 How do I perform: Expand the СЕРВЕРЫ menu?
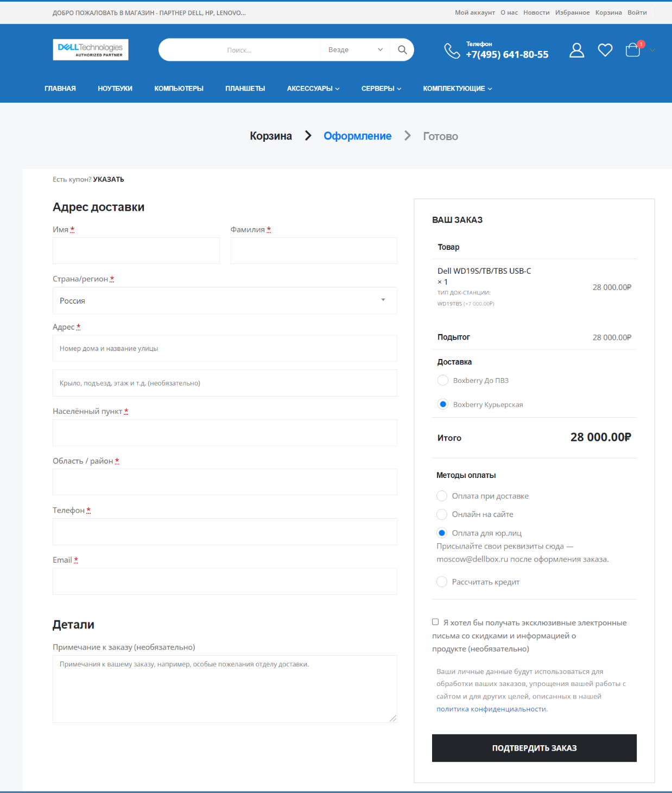point(381,89)
